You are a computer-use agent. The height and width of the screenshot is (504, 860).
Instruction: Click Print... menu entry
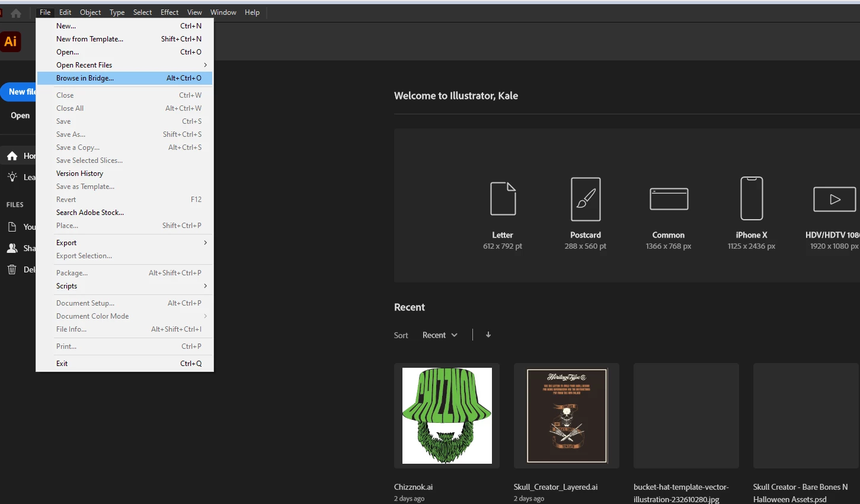click(x=124, y=346)
